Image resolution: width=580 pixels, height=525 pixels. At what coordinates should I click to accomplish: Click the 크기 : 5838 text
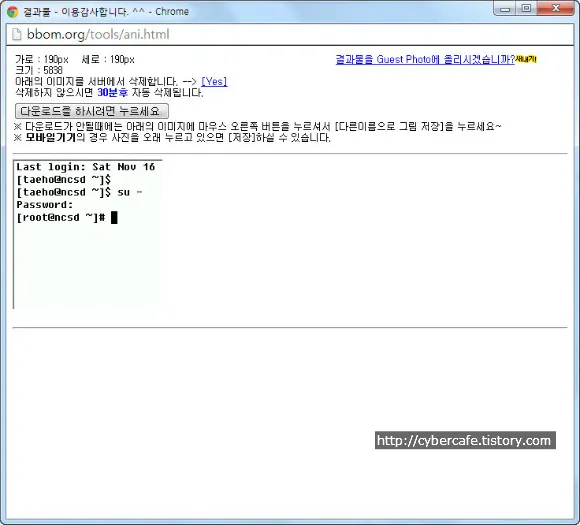click(x=39, y=70)
